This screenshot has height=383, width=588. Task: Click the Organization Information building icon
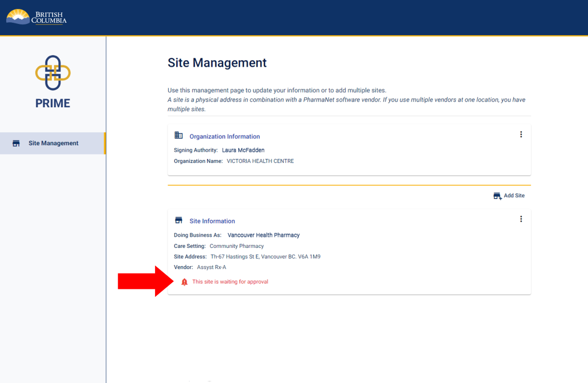click(x=179, y=136)
